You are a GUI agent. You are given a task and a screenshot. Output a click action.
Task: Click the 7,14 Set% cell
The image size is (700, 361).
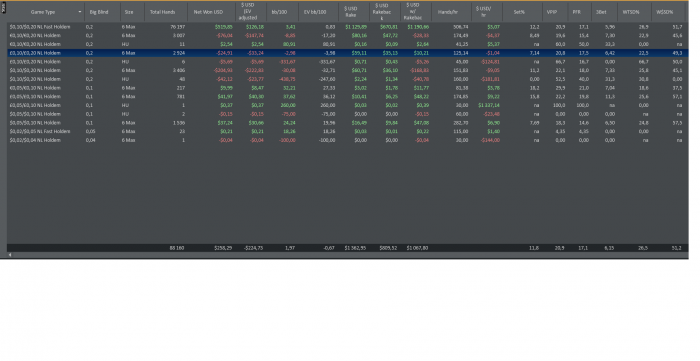(534, 53)
